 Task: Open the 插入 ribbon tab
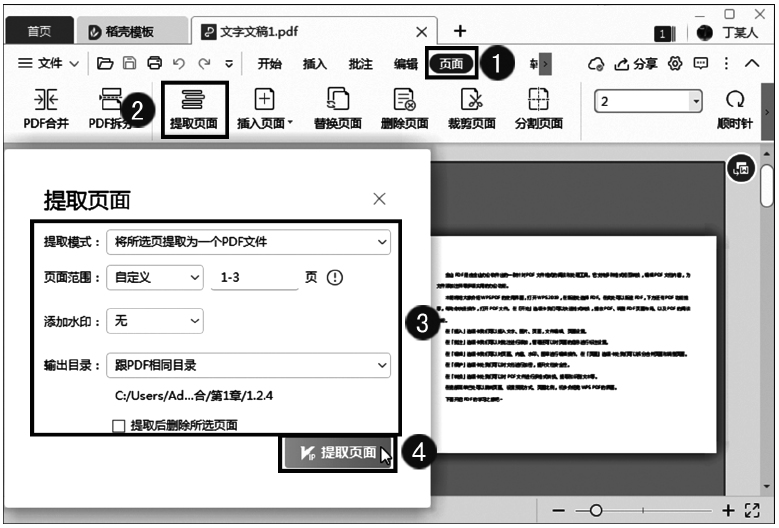pyautogui.click(x=315, y=64)
